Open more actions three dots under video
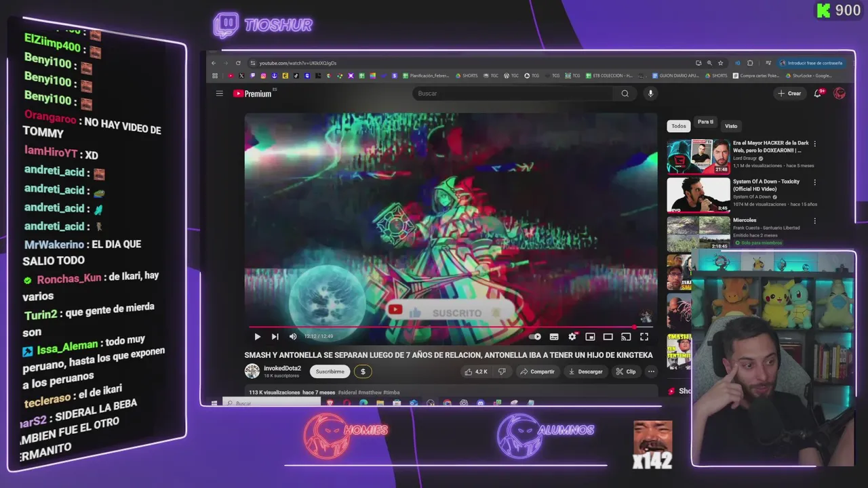 click(651, 371)
